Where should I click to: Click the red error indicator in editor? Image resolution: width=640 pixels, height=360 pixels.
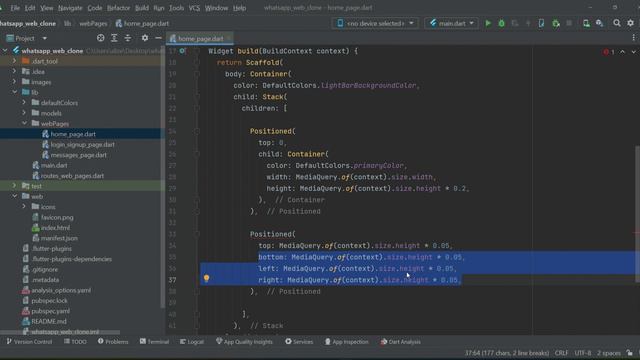(x=609, y=52)
